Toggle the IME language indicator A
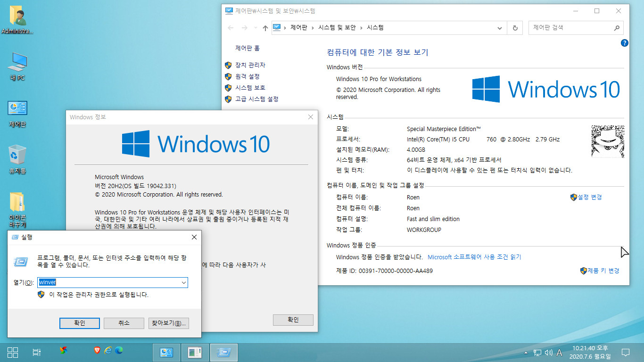The width and height of the screenshot is (644, 362). [560, 353]
